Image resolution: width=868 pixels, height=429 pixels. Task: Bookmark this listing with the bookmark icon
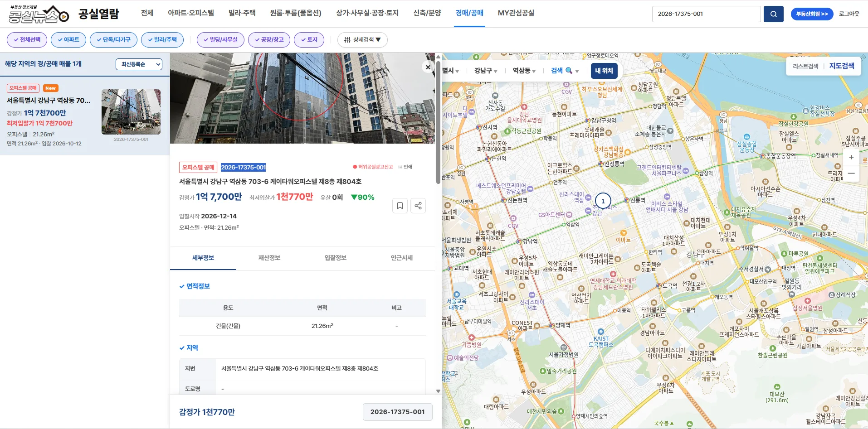(400, 206)
